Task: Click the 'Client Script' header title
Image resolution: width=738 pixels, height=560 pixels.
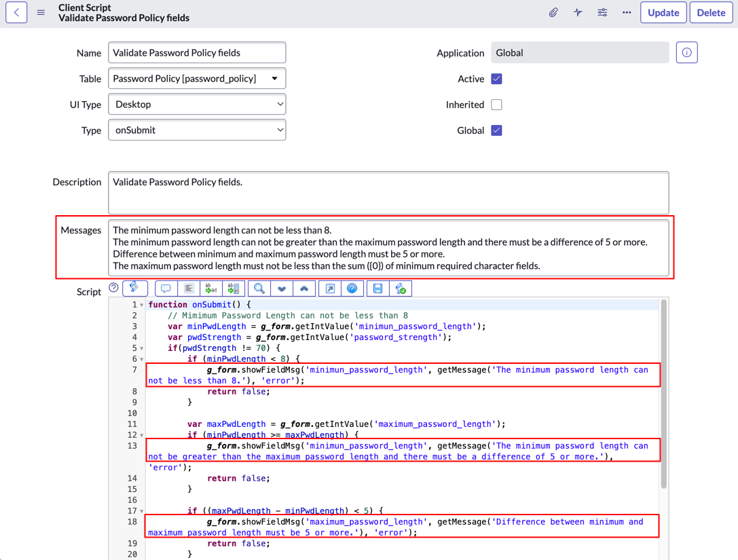Action: (x=85, y=7)
